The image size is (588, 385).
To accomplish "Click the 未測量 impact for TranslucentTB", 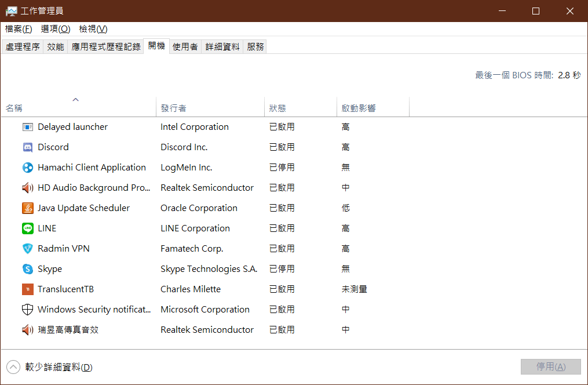I will click(355, 289).
